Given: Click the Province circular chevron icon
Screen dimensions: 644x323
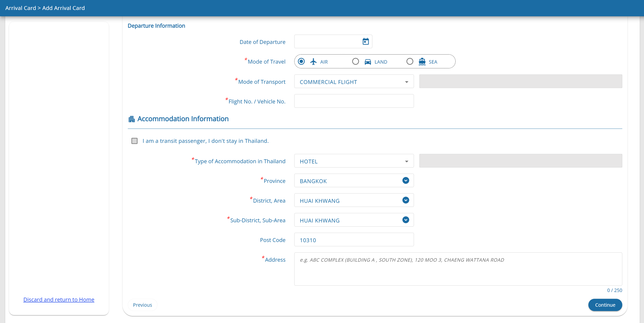Looking at the screenshot, I should (406, 180).
